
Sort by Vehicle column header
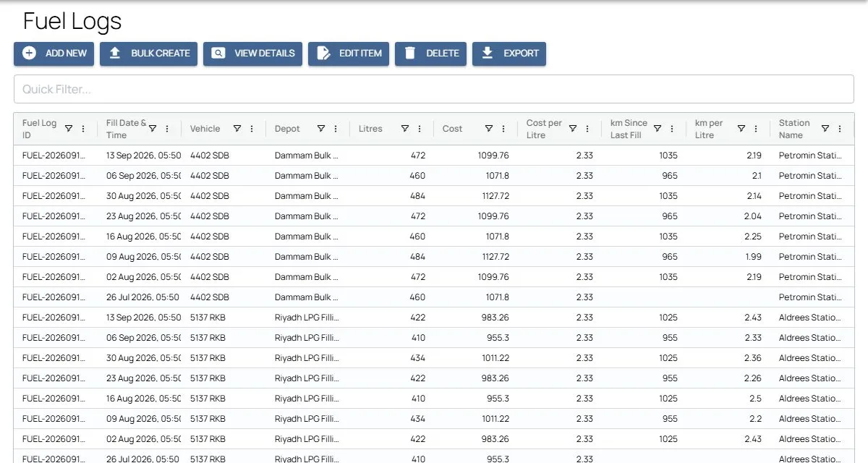(x=205, y=129)
